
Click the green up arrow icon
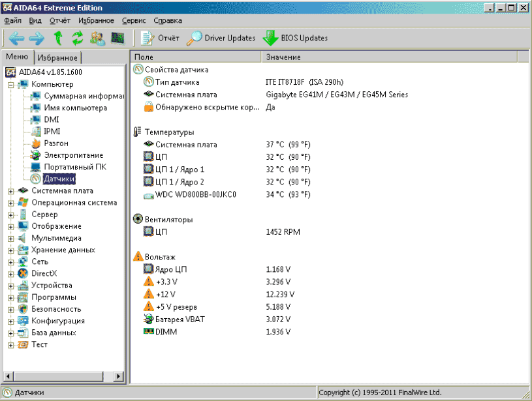pyautogui.click(x=58, y=38)
